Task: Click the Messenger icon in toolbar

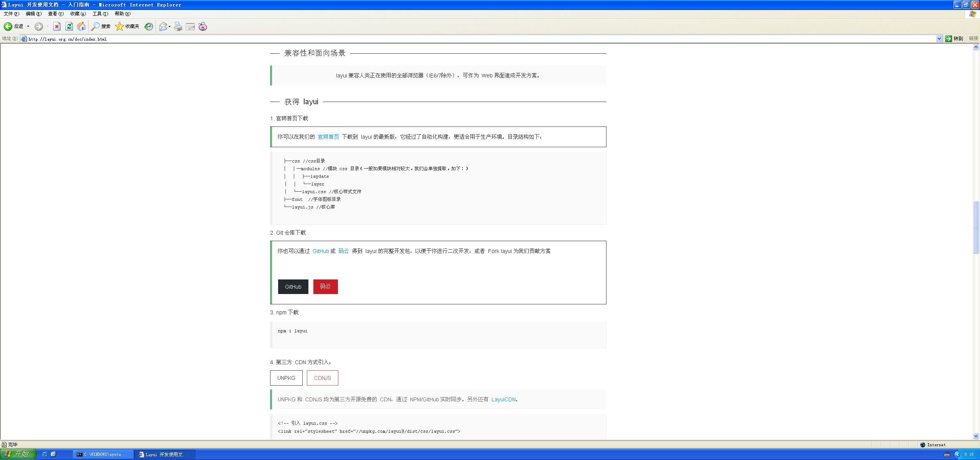Action: pos(203,26)
